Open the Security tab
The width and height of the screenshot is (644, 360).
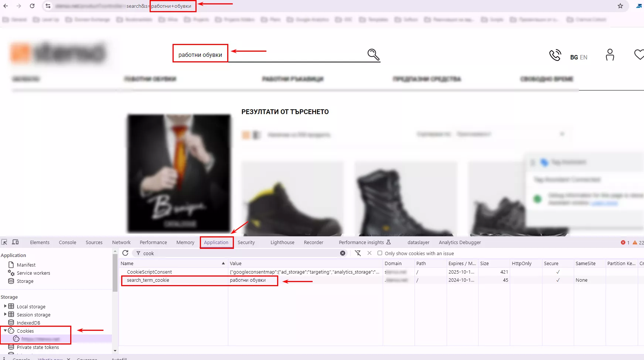click(246, 243)
